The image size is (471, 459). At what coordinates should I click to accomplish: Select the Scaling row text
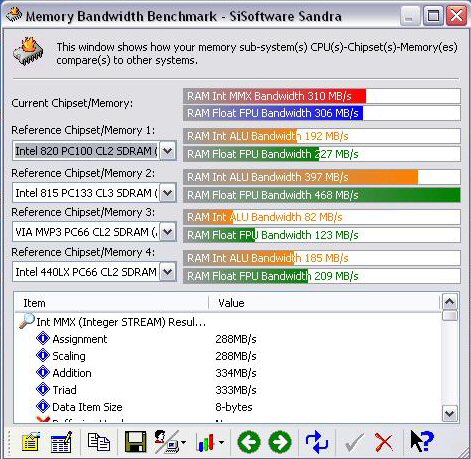69,356
